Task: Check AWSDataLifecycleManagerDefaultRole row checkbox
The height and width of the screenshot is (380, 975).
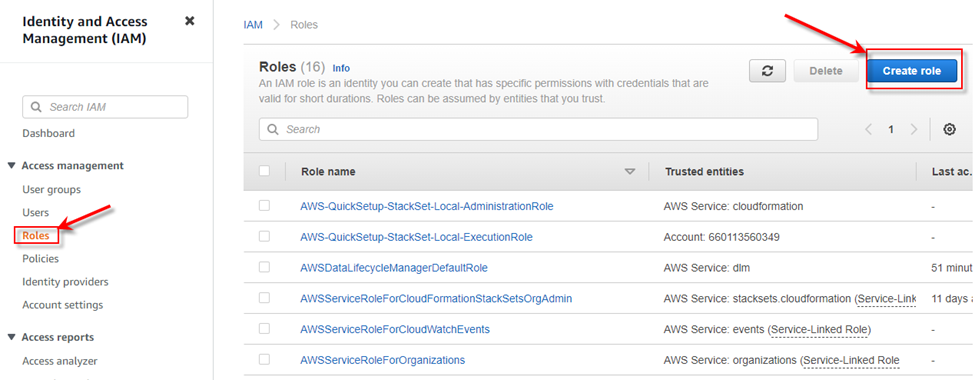Action: 264,267
